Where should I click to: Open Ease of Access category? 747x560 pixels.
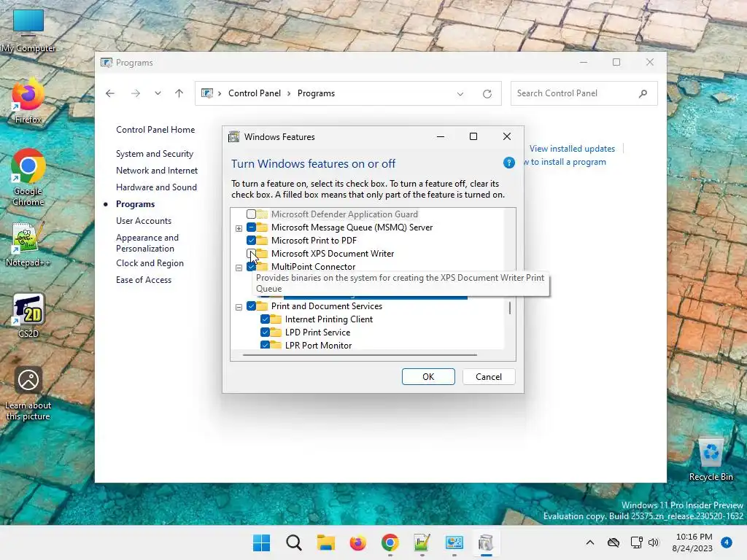pyautogui.click(x=144, y=280)
